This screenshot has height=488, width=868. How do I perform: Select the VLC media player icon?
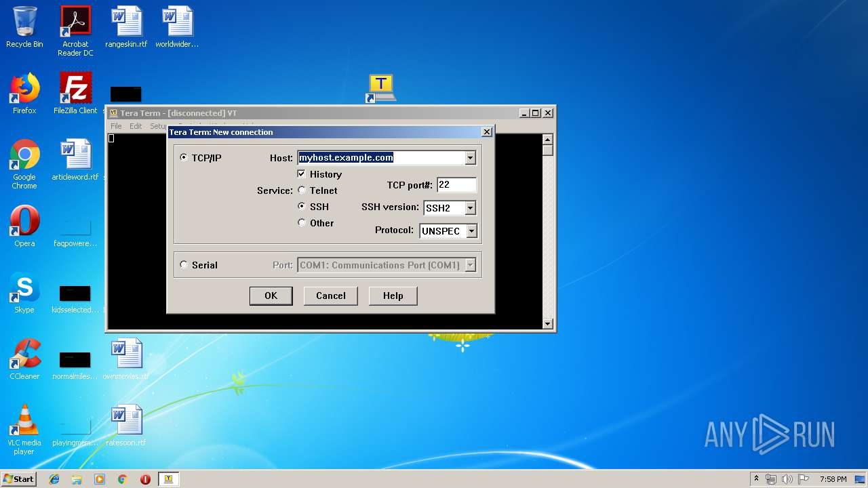point(24,430)
